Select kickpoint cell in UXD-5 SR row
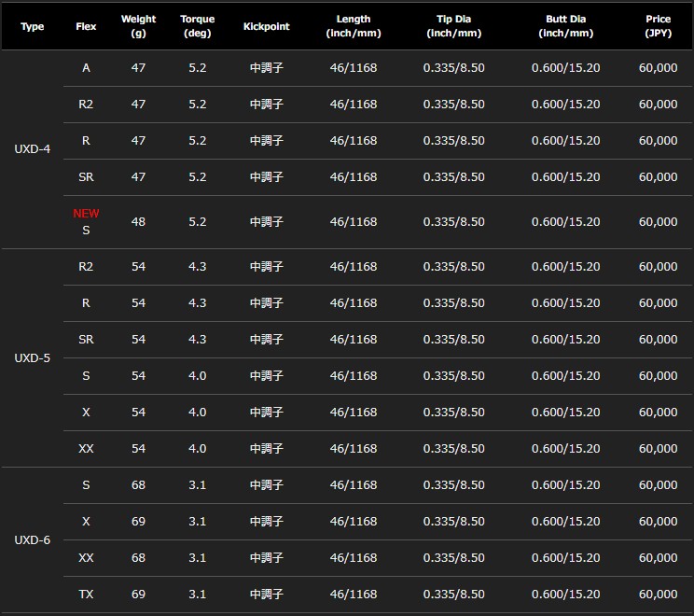This screenshot has height=616, width=694. (266, 339)
